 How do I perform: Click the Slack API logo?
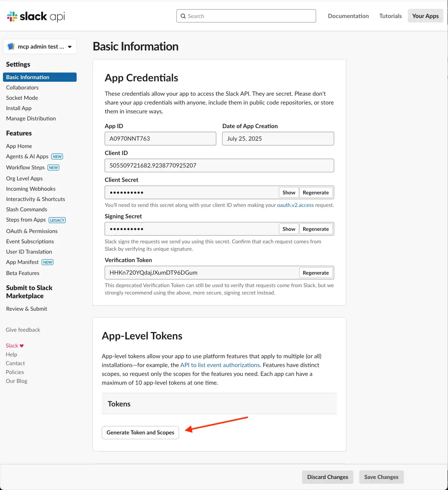(x=36, y=16)
